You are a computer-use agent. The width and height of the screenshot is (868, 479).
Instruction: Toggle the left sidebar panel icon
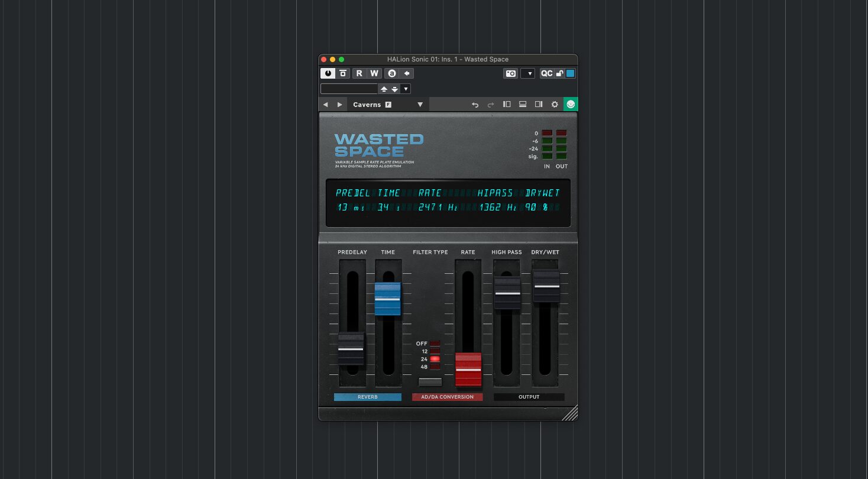tap(507, 104)
